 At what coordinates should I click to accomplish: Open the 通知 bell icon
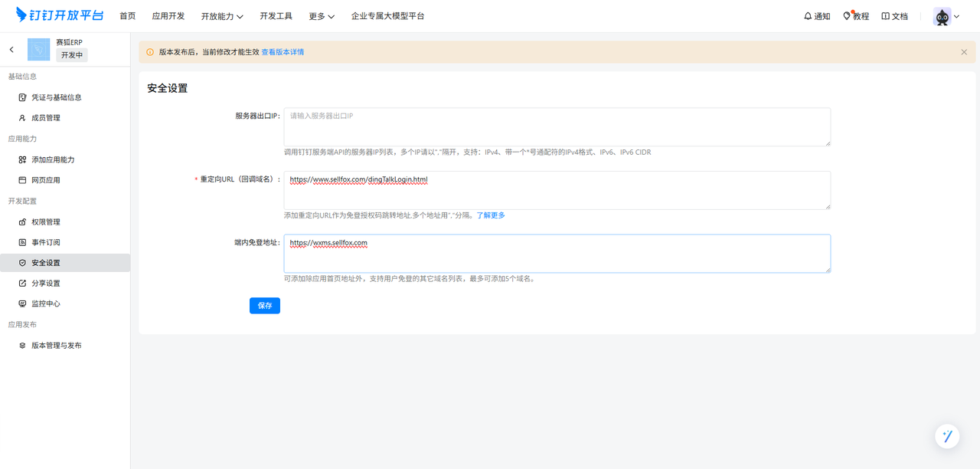pyautogui.click(x=808, y=16)
